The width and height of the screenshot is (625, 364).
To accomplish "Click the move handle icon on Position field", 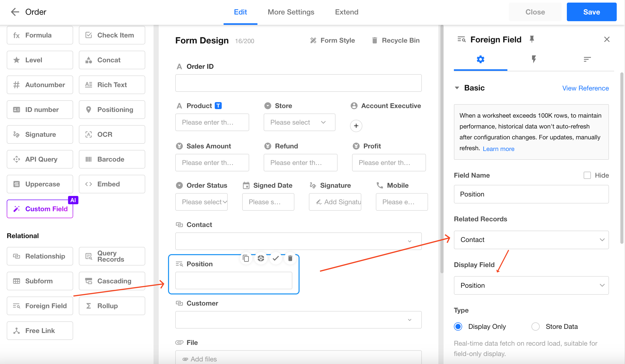I will [261, 258].
